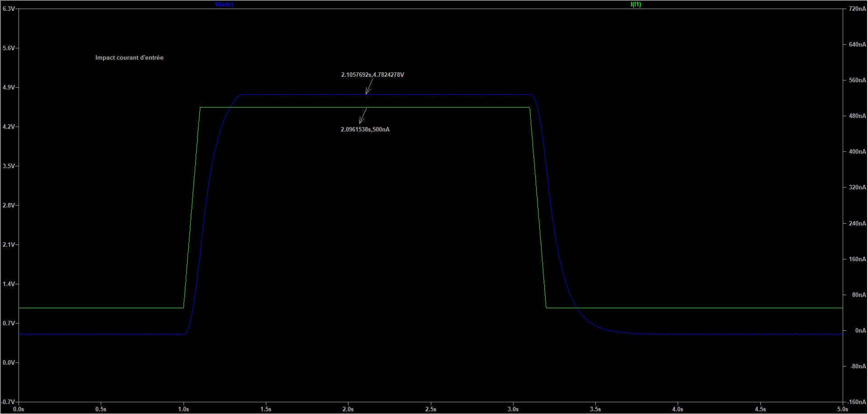Click the positive 0.7V left axis label
Viewport: 868px width, 414px height.
click(9, 323)
